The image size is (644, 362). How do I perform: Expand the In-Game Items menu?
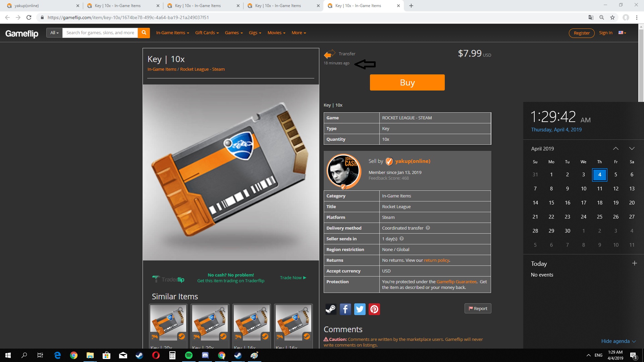(x=172, y=33)
